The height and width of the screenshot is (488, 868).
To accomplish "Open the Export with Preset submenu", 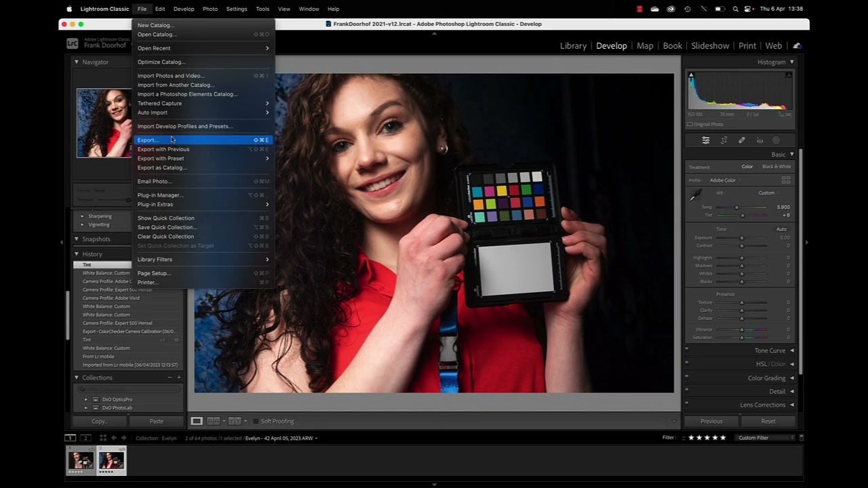I will click(x=203, y=158).
